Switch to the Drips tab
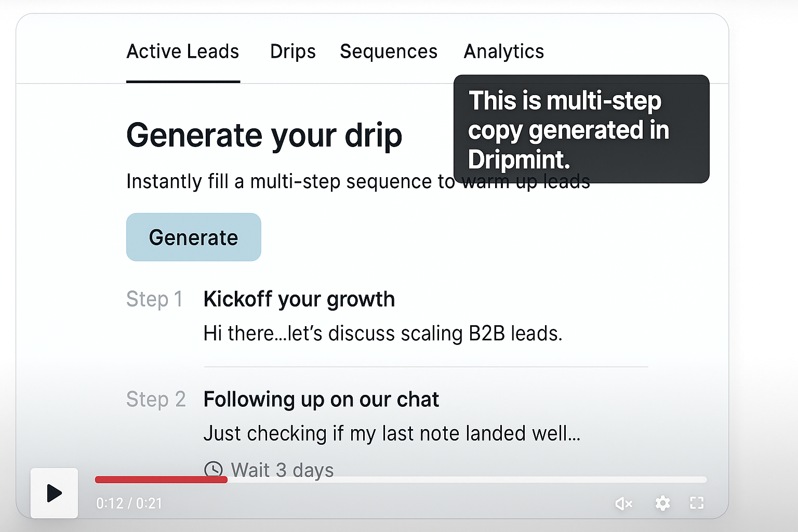This screenshot has height=532, width=798. point(292,51)
